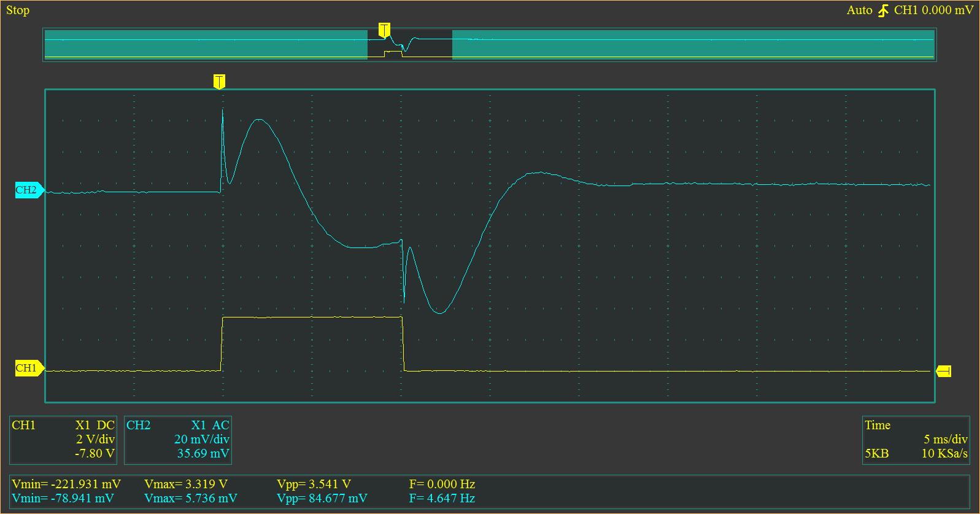Click the CH2 20 mV/div value

(x=201, y=439)
